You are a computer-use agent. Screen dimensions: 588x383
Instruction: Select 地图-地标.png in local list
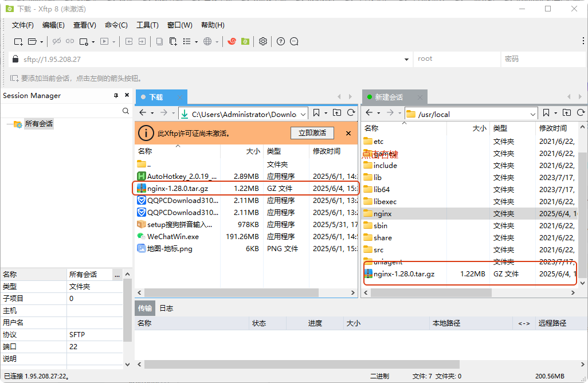(246, 248)
